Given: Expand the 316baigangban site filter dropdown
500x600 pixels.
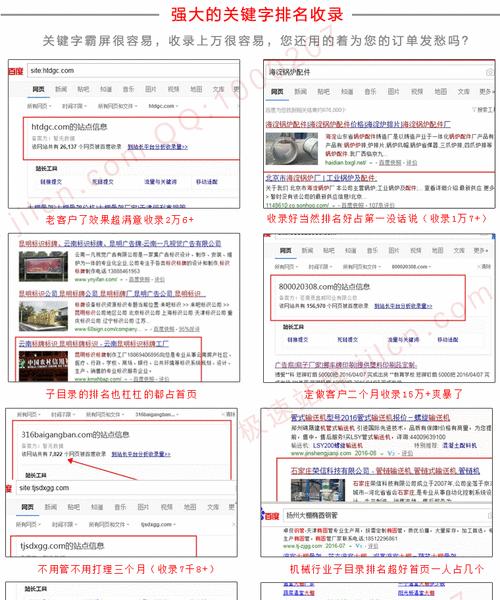Looking at the screenshot, I should coord(157,414).
